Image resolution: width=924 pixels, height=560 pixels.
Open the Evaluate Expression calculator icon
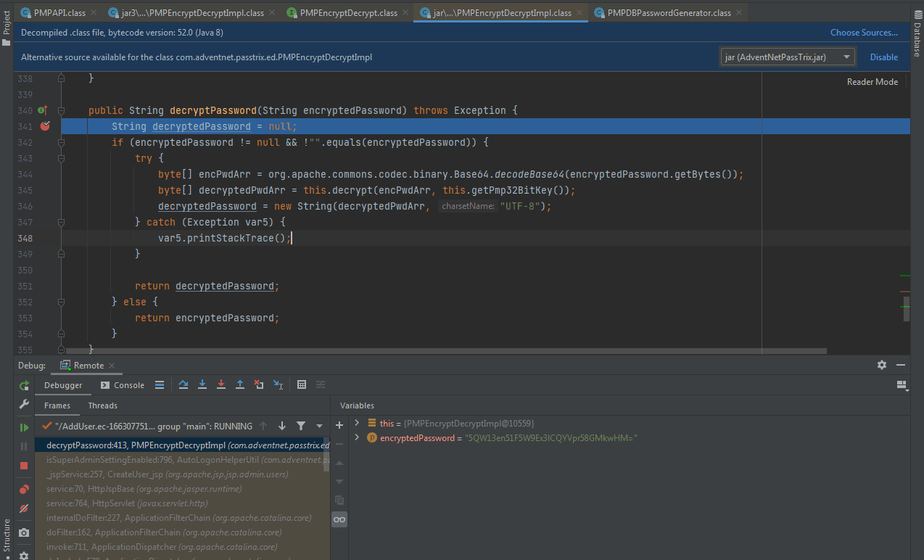pos(302,384)
